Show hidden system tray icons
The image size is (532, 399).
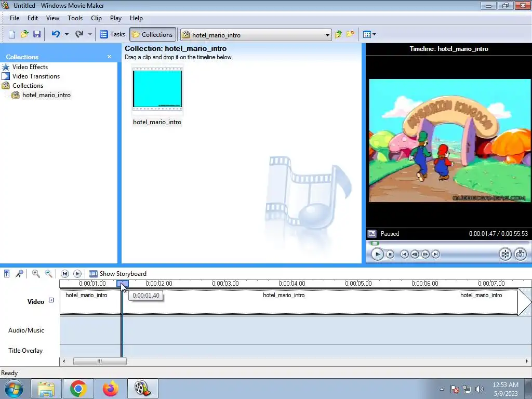coord(442,389)
